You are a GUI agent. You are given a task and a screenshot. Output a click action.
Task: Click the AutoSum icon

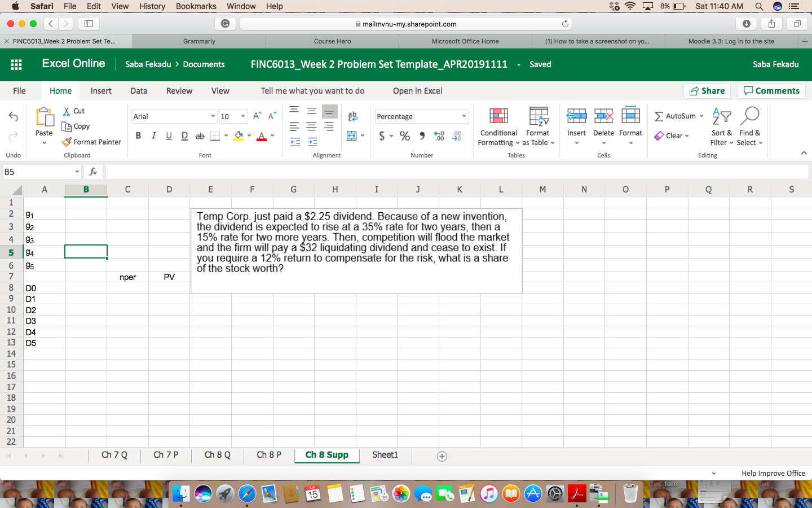pyautogui.click(x=675, y=116)
